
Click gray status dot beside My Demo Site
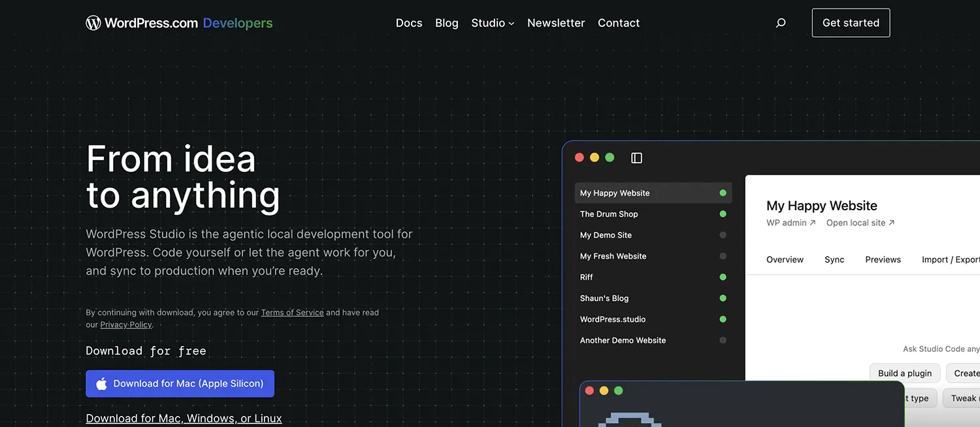tap(723, 235)
